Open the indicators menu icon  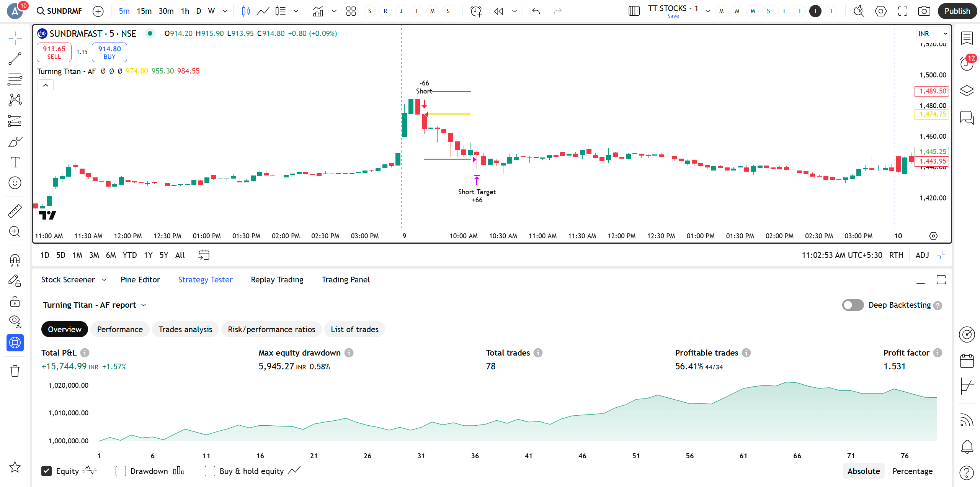point(318,11)
